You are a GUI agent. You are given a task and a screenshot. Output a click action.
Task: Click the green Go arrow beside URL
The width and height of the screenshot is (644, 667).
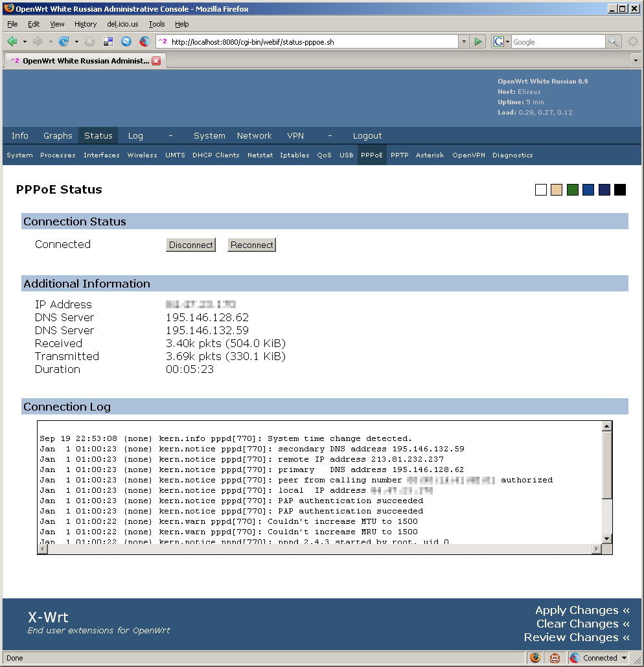coord(478,41)
